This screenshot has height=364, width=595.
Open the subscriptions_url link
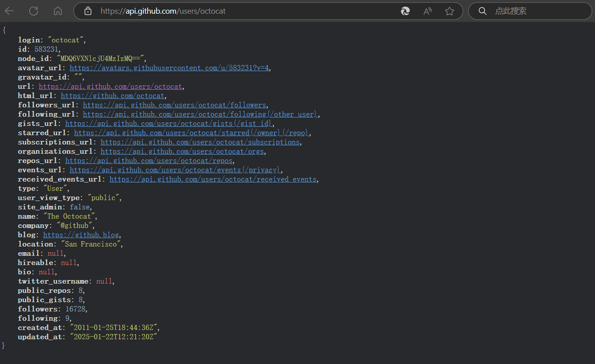(x=200, y=142)
